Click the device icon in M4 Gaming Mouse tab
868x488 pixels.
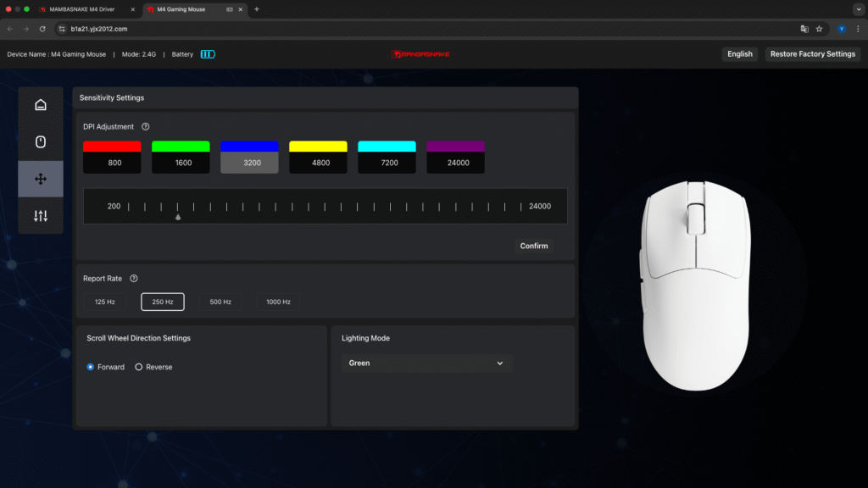click(x=229, y=9)
